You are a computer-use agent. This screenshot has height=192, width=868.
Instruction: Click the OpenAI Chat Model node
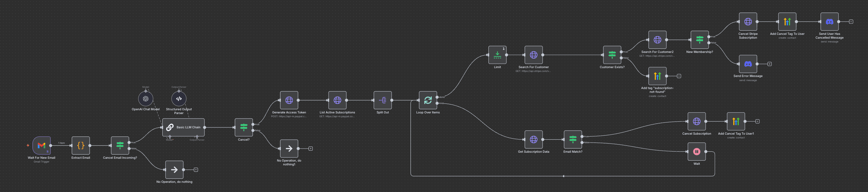146,99
